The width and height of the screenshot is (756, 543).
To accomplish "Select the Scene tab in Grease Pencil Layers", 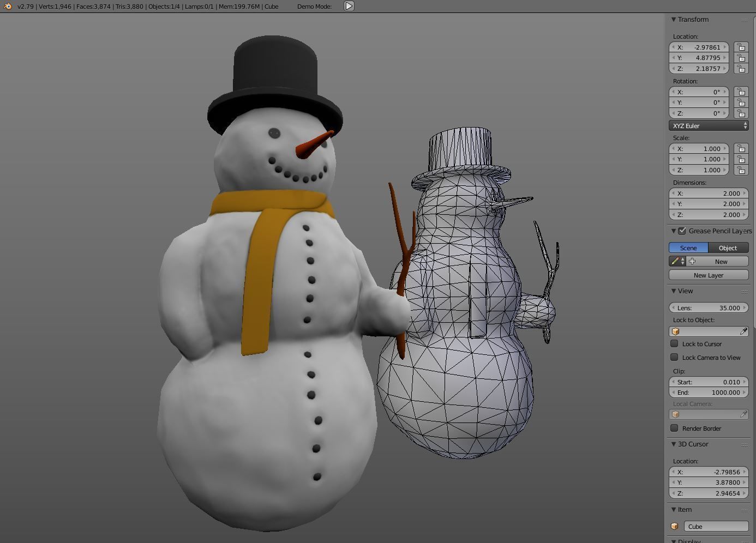I will click(688, 248).
